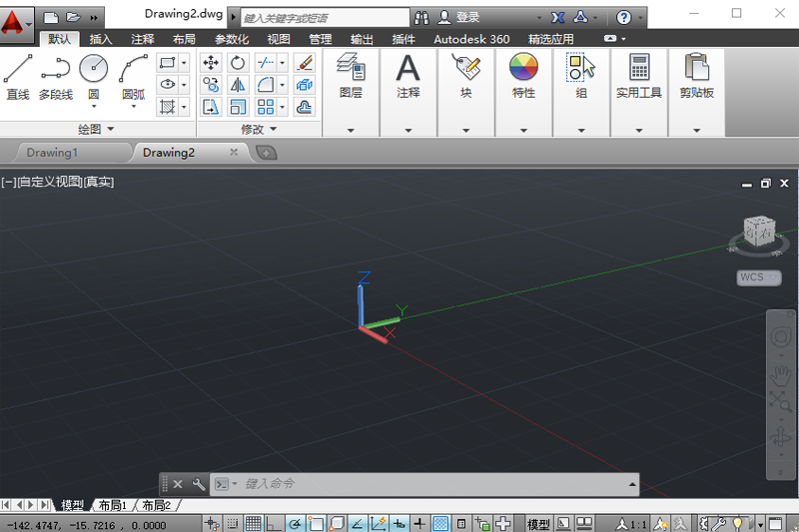Activate the Trim tool

pyautogui.click(x=265, y=63)
